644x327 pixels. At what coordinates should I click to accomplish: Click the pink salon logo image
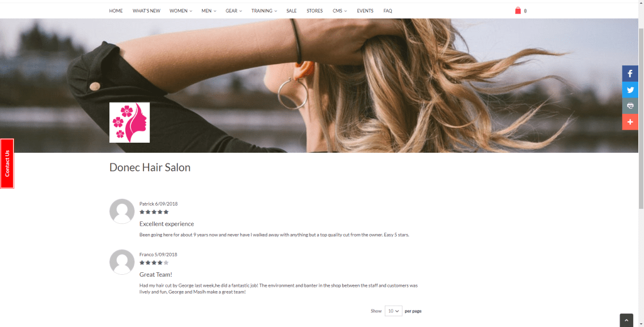(x=130, y=123)
